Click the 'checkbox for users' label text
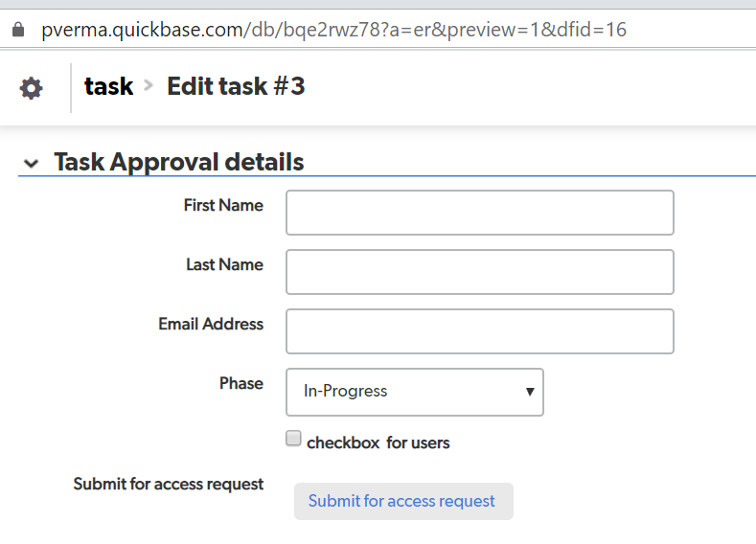 tap(378, 442)
